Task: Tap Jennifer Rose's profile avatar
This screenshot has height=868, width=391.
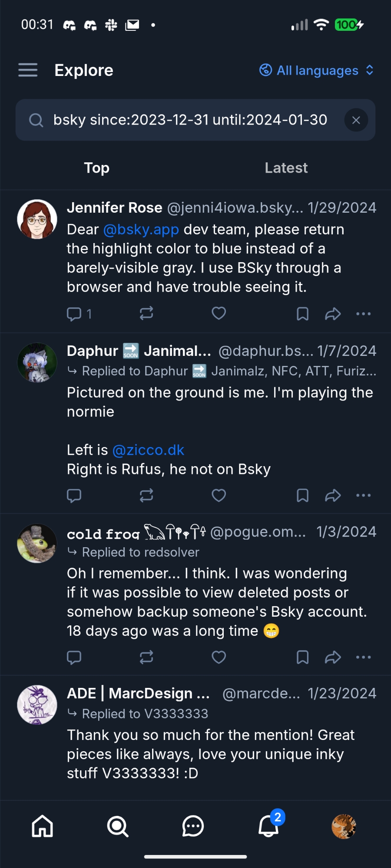Action: [37, 219]
